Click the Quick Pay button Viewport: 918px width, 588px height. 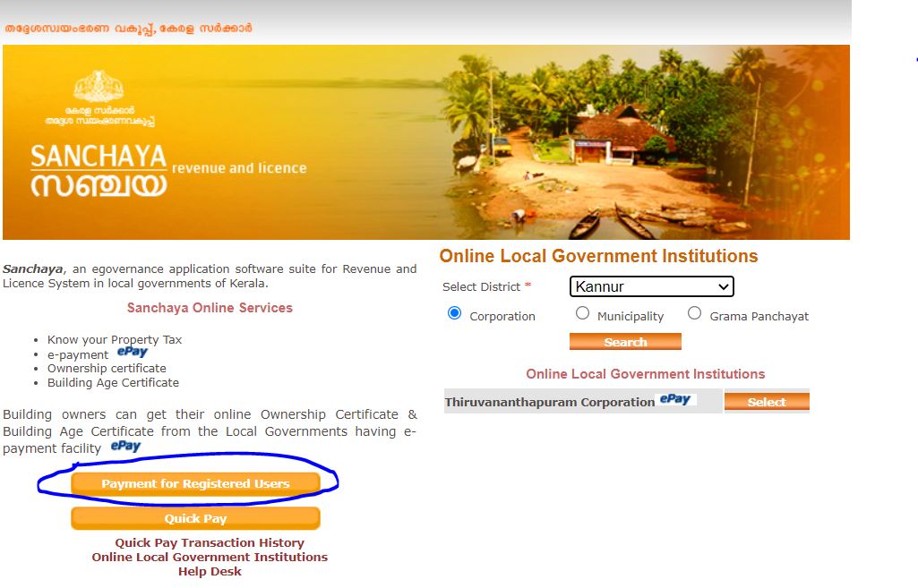(195, 518)
